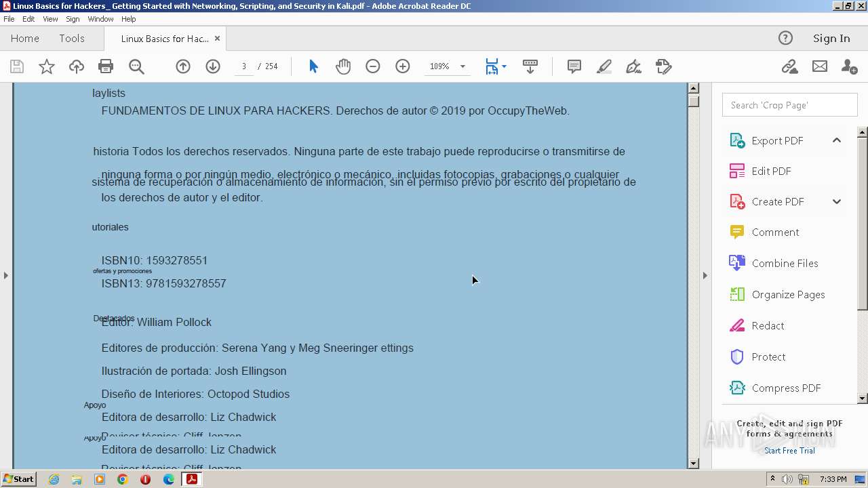Image resolution: width=868 pixels, height=488 pixels.
Task: Zoom in with the plus icon
Action: 403,66
